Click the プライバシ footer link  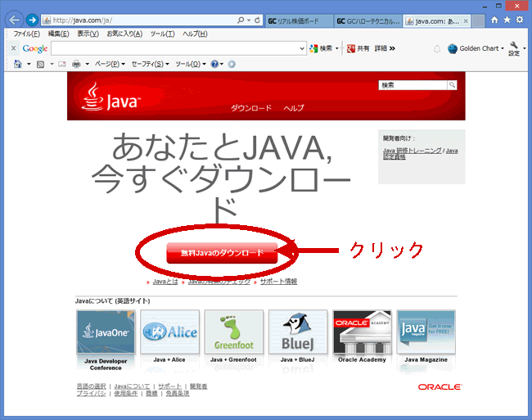pos(91,394)
